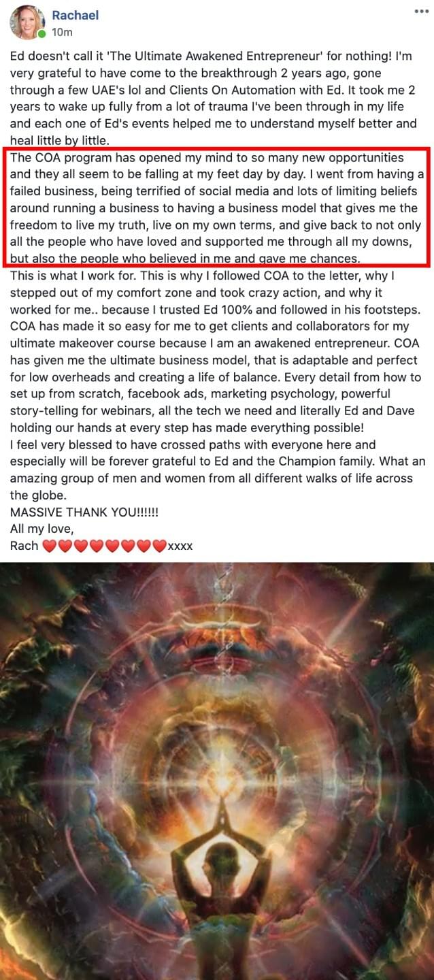Click the row of red heart emojis
434x980 pixels.
click(x=104, y=546)
